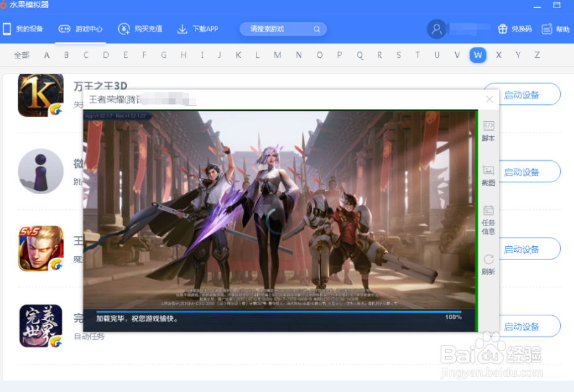
Task: Open 购买充值 page
Action: pyautogui.click(x=140, y=29)
